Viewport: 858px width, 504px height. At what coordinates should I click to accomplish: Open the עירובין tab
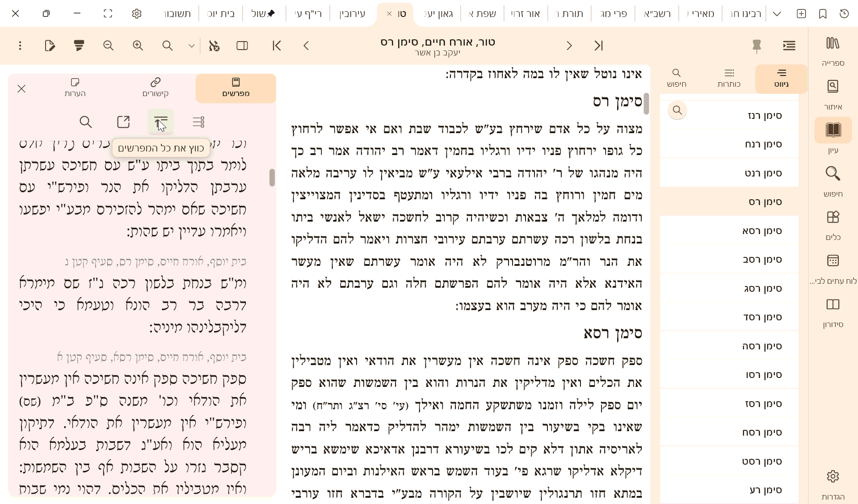(x=353, y=14)
